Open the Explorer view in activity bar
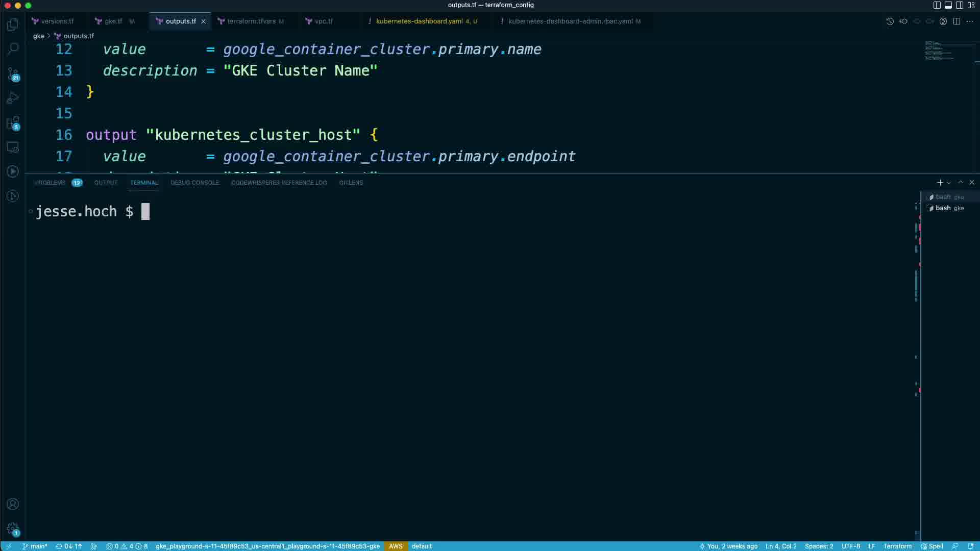The height and width of the screenshot is (551, 980). (13, 24)
